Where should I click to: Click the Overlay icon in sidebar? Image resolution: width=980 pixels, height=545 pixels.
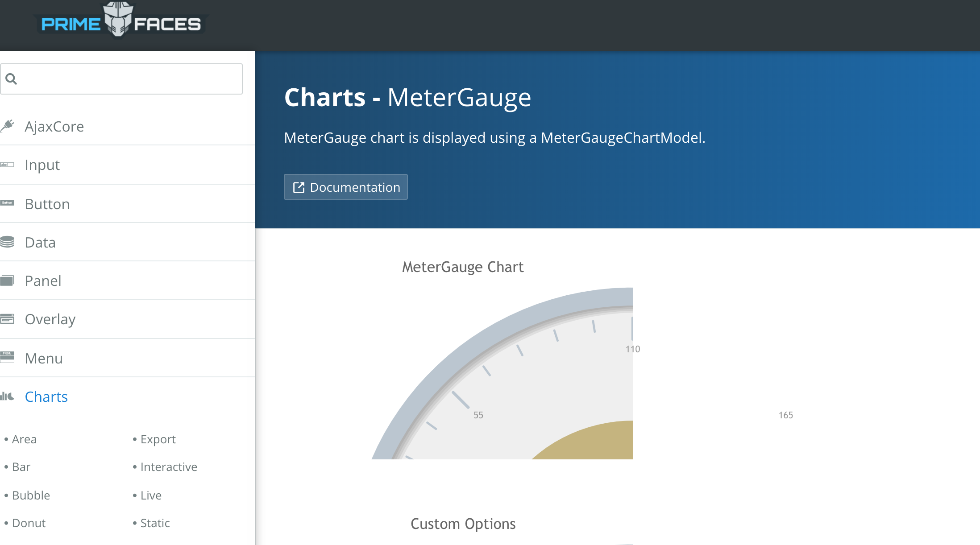(x=8, y=319)
